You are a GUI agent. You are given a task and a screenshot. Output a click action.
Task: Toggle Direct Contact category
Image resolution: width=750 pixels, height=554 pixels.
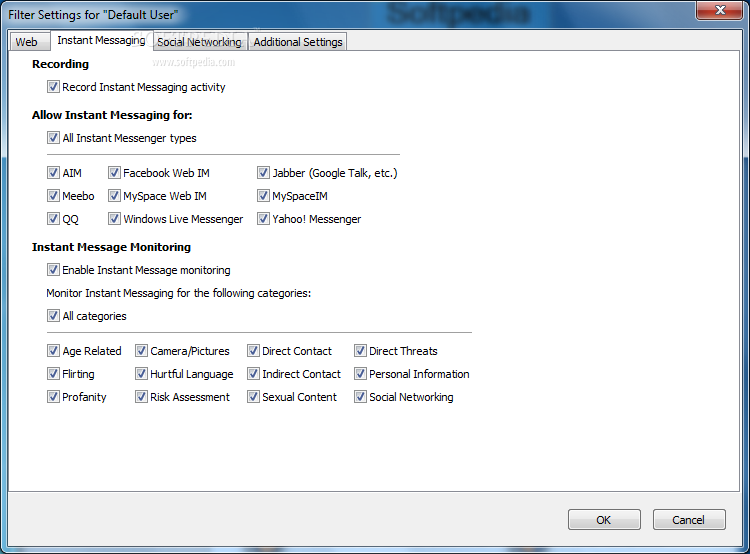(x=253, y=351)
